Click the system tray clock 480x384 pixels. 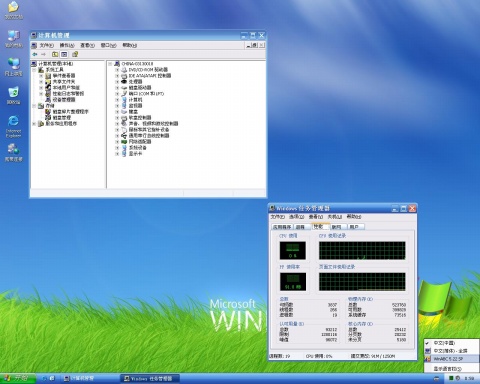pyautogui.click(x=469, y=379)
